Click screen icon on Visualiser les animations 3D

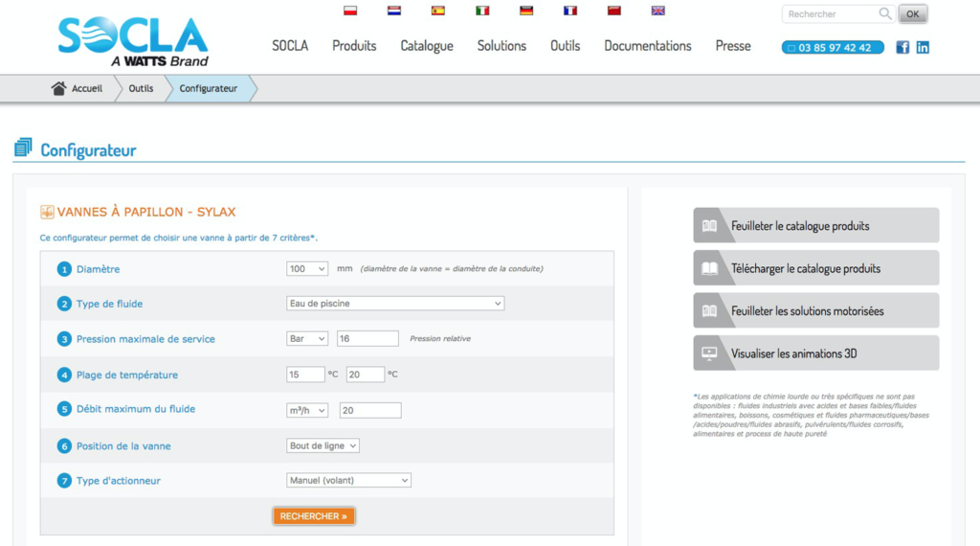tap(709, 353)
